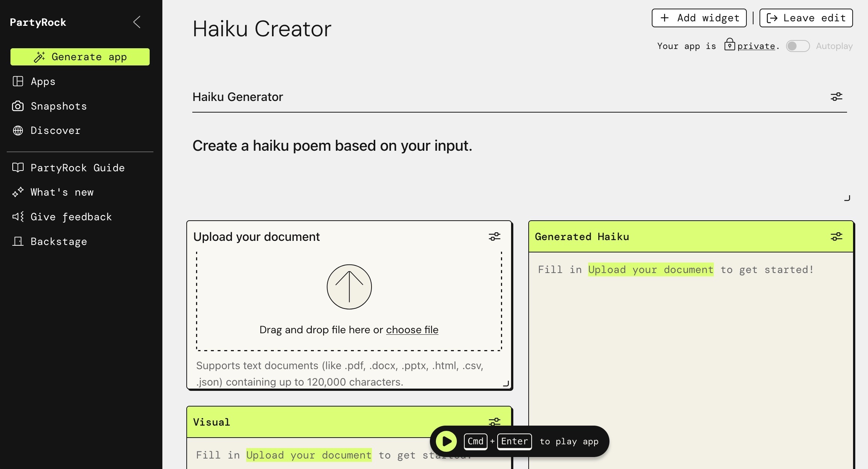Click the choose file link
This screenshot has height=469, width=868.
click(412, 330)
